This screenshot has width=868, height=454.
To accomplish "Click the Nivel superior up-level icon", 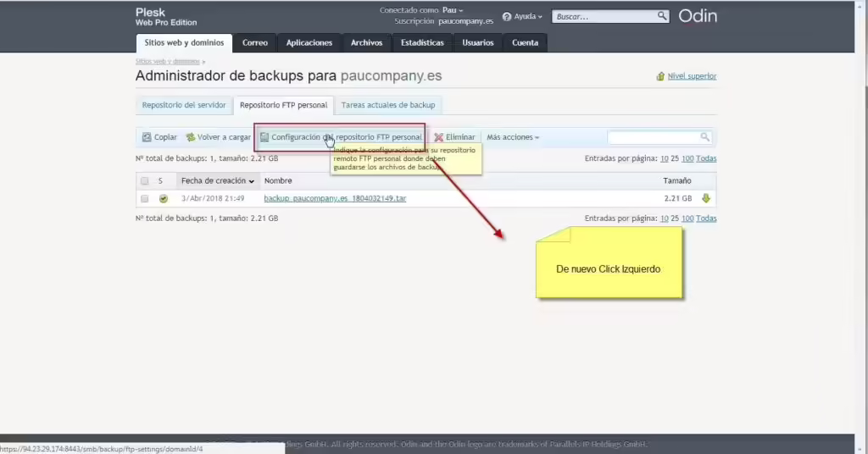I will [659, 76].
